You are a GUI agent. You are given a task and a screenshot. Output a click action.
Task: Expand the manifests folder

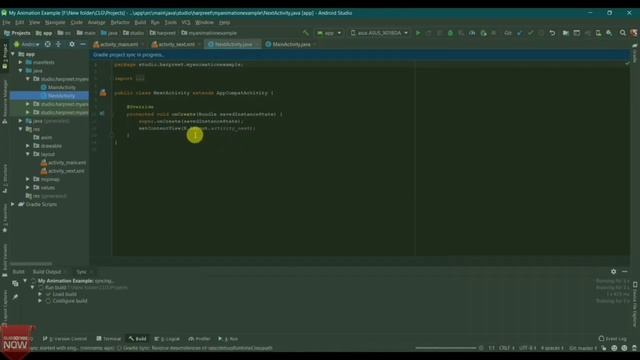(20, 62)
